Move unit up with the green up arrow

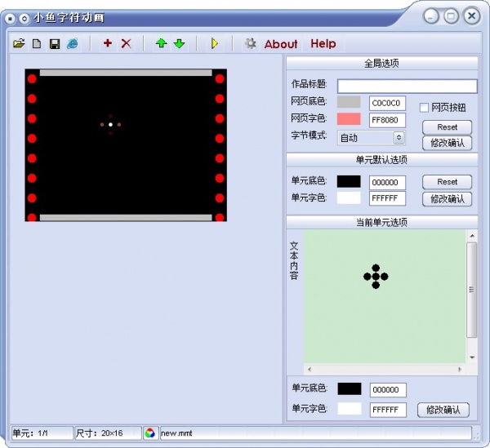click(x=161, y=43)
